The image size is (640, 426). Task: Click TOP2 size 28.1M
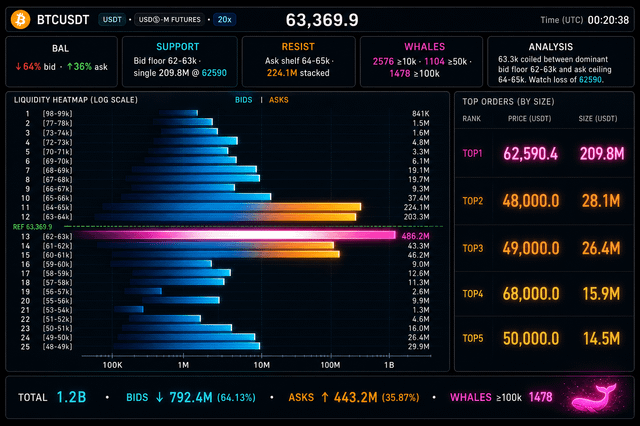pos(601,201)
